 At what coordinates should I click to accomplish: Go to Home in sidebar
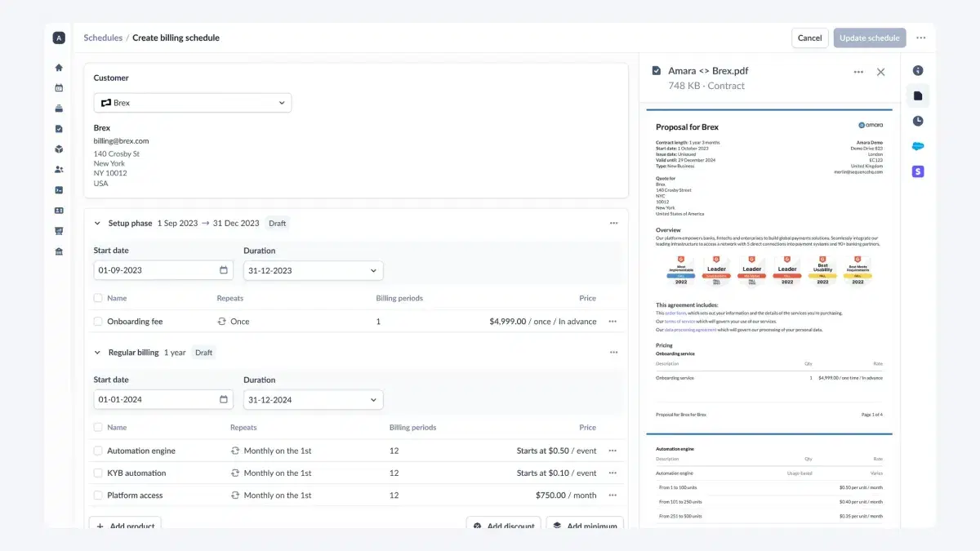pyautogui.click(x=59, y=68)
